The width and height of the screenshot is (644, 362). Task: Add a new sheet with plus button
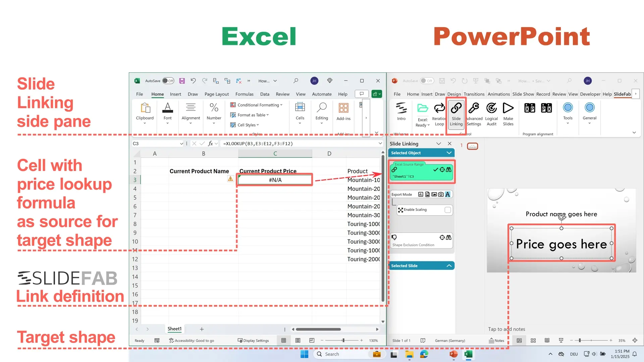tap(202, 329)
